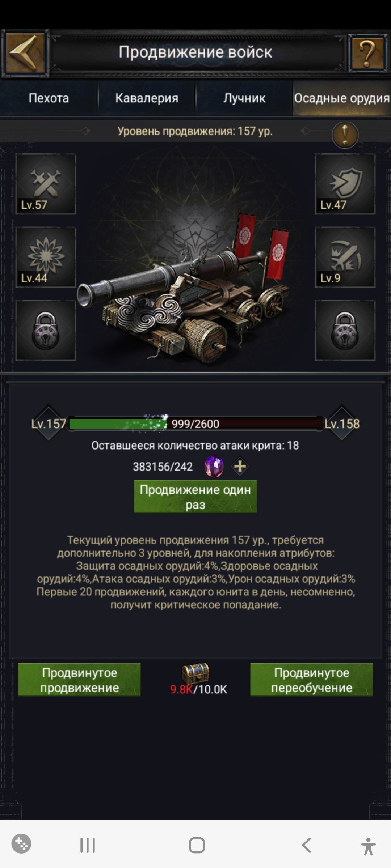Open the treasure chest icon
This screenshot has height=868, width=391.
click(x=195, y=673)
